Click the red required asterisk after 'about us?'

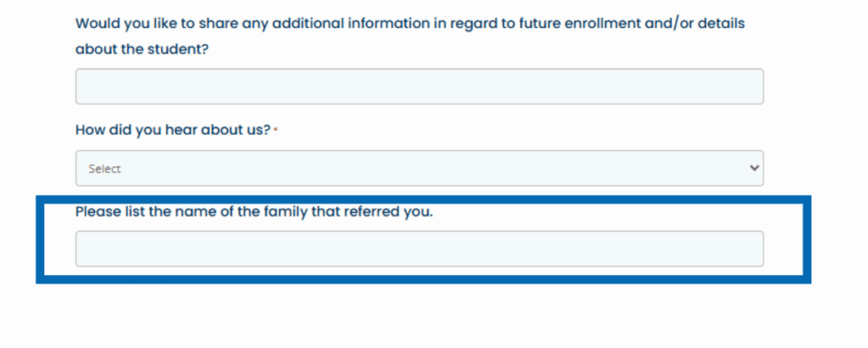276,130
